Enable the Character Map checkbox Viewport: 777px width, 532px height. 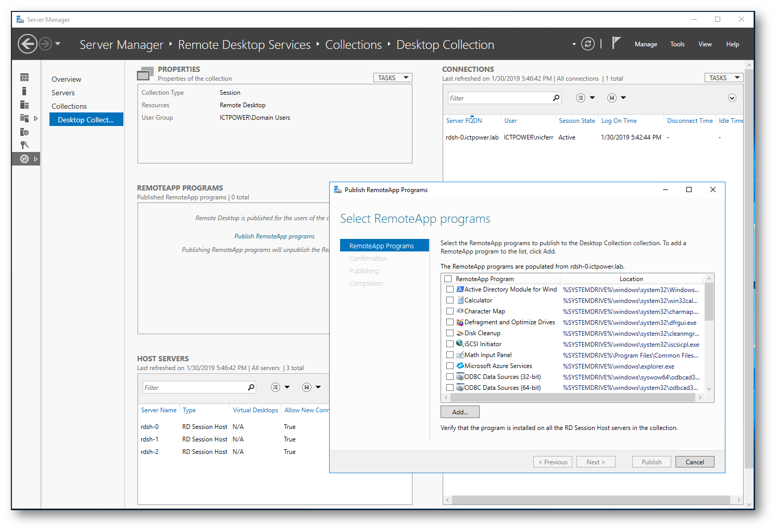pos(450,311)
